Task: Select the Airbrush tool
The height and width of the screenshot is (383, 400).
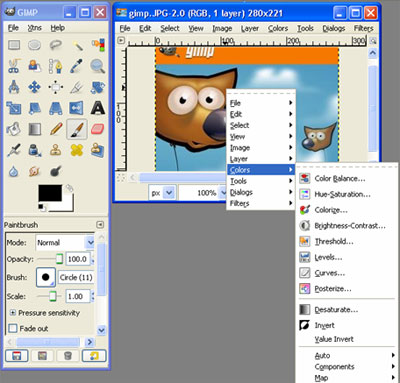Action: click(x=14, y=150)
